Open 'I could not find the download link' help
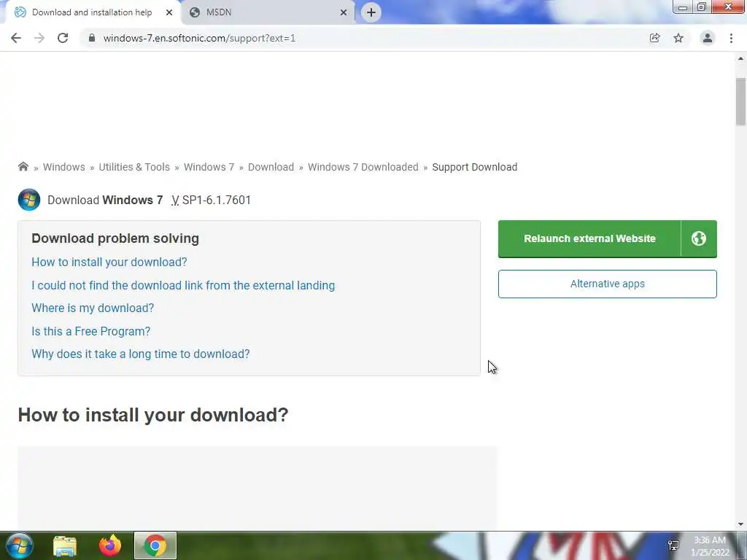Image resolution: width=747 pixels, height=560 pixels. pyautogui.click(x=183, y=285)
